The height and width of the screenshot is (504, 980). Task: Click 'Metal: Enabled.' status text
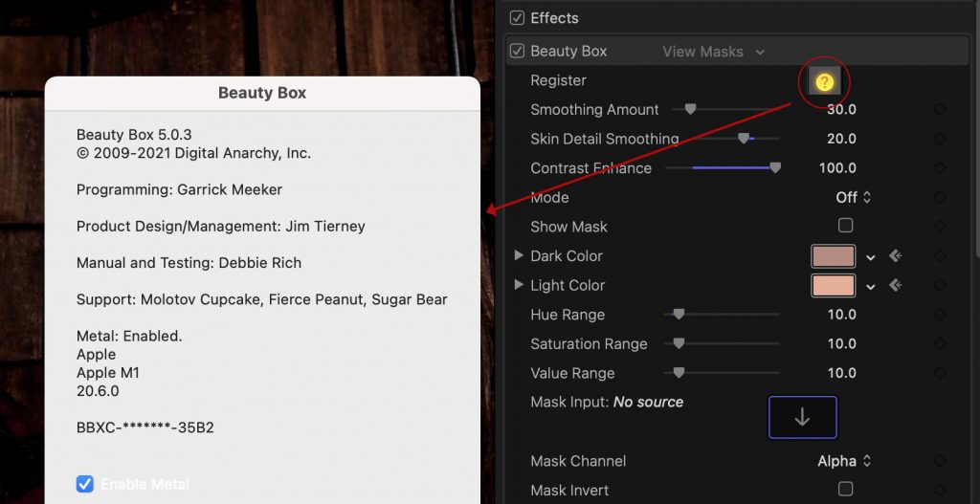[129, 336]
